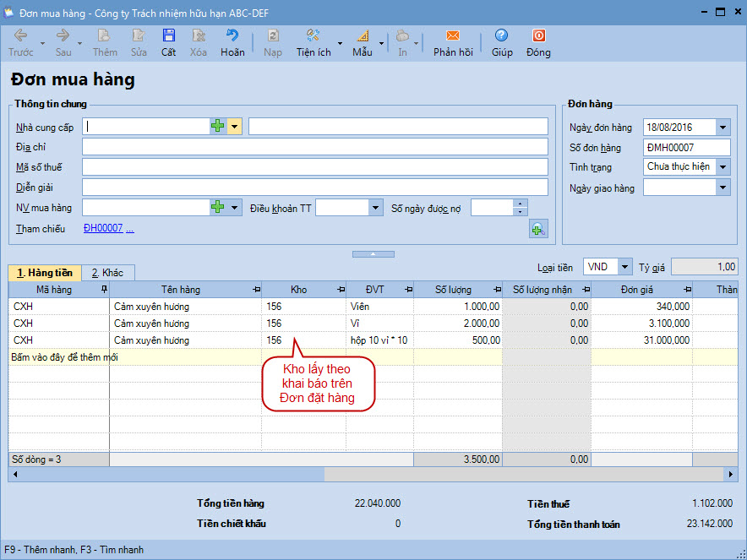Switch to the Khác tab
This screenshot has width=747, height=560.
(x=107, y=273)
